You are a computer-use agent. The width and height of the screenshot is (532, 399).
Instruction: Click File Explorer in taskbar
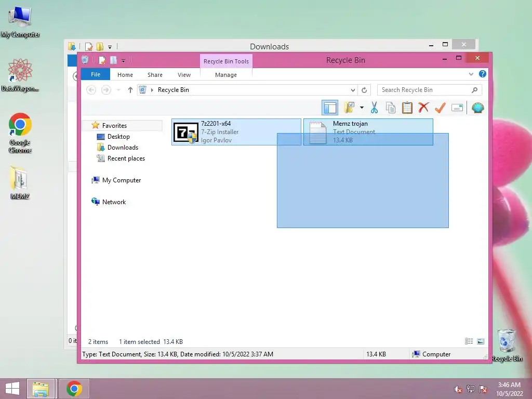pyautogui.click(x=41, y=389)
